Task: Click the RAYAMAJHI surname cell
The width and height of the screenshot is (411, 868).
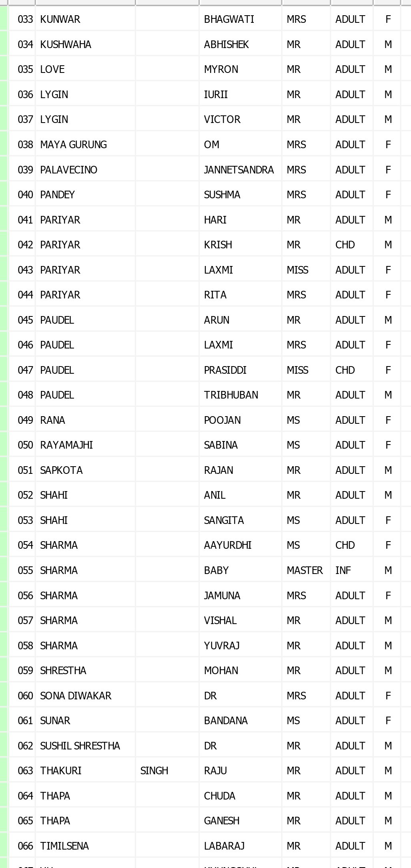Action: pos(66,445)
